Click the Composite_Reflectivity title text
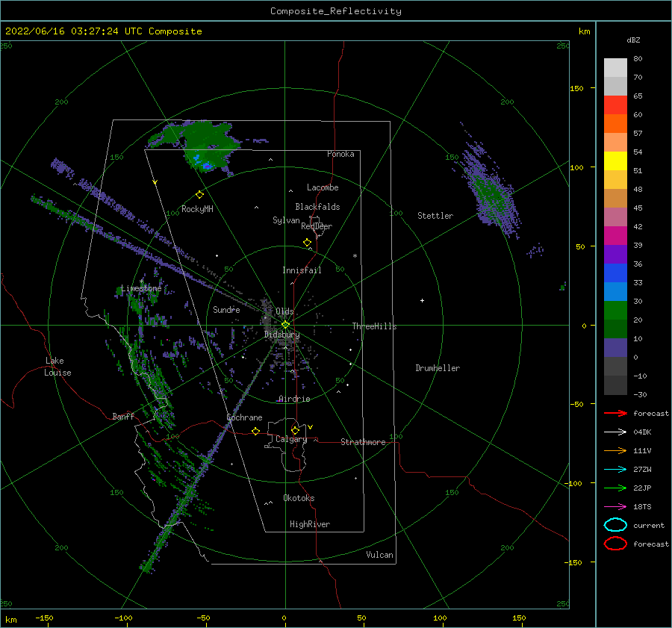 (336, 11)
